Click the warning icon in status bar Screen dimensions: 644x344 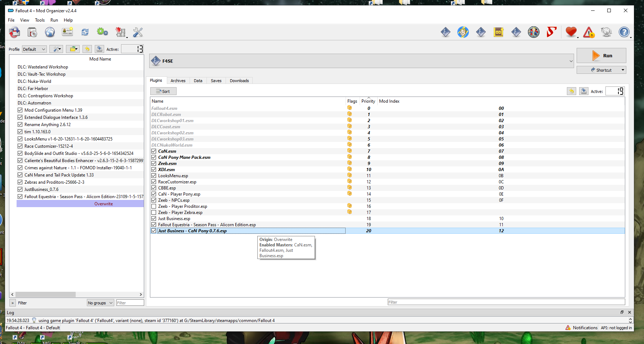point(568,328)
